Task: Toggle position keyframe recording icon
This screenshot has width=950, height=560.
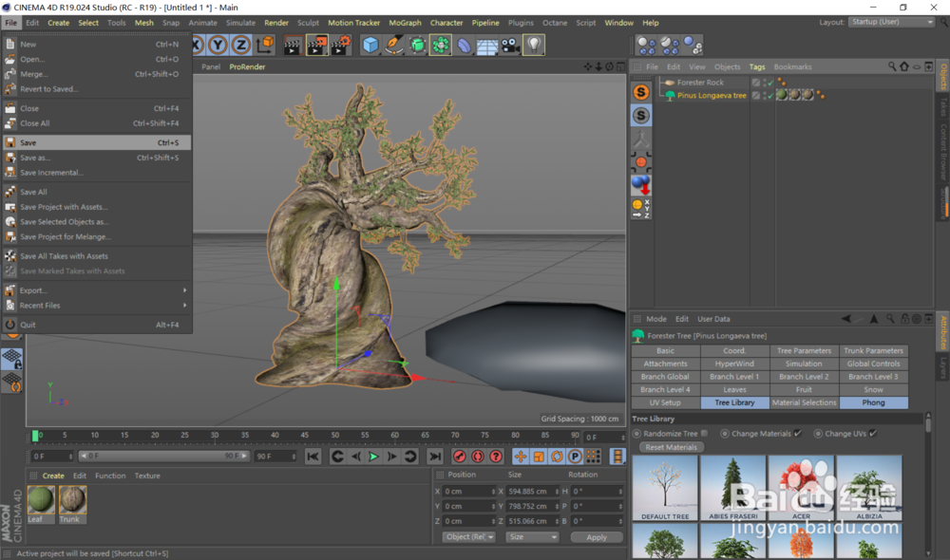Action: tap(520, 457)
